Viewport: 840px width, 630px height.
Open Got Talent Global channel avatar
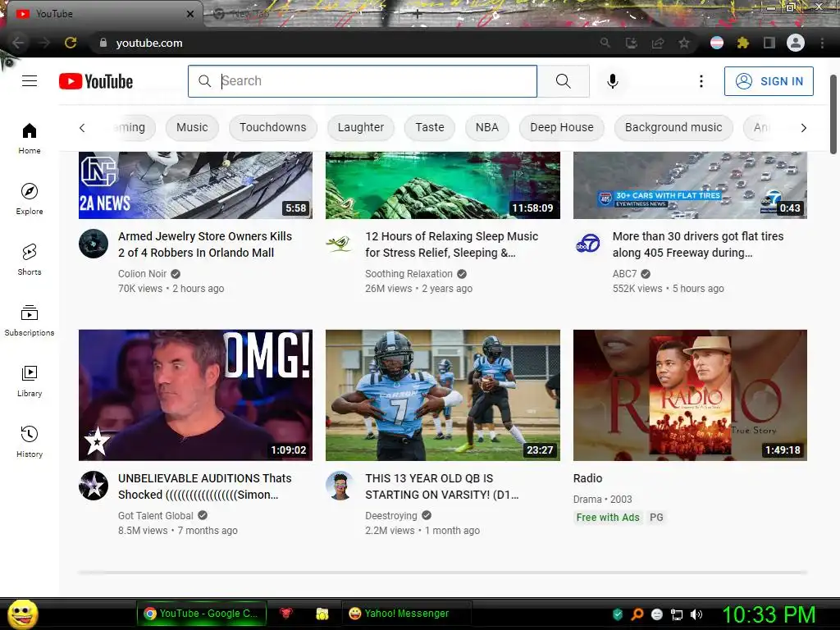[x=94, y=486]
